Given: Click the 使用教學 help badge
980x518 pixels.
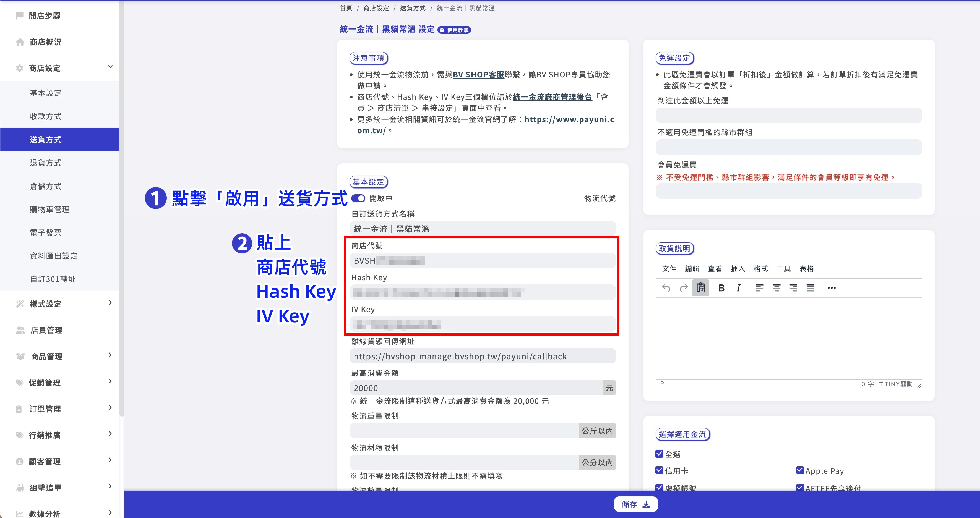Looking at the screenshot, I should [x=454, y=30].
